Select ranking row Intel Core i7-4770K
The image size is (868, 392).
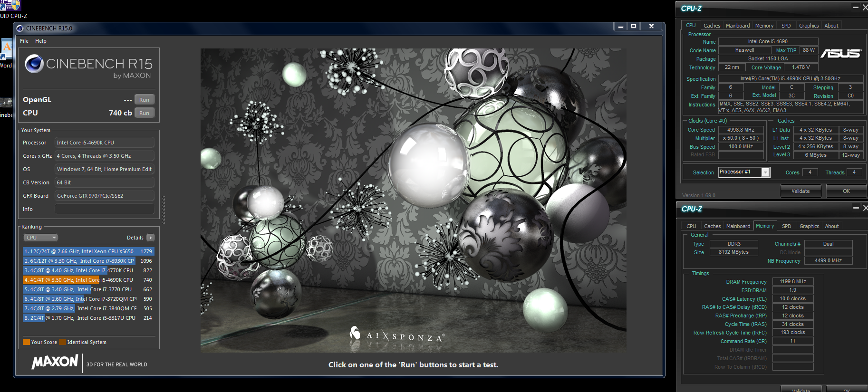click(x=88, y=270)
